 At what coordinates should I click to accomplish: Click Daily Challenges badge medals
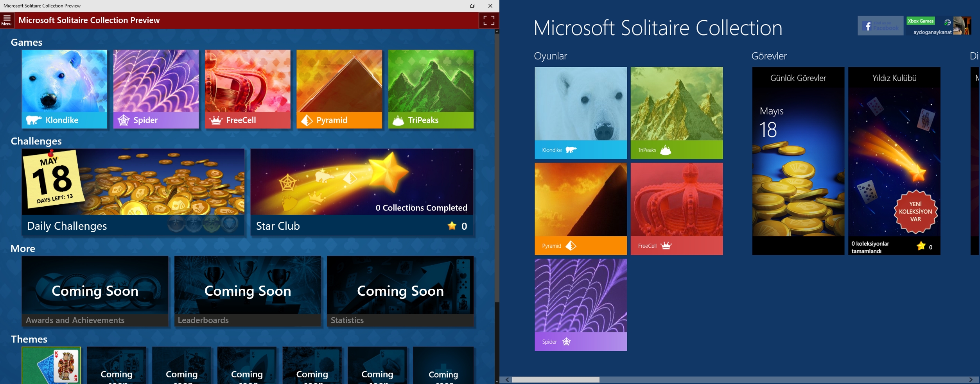(x=203, y=225)
